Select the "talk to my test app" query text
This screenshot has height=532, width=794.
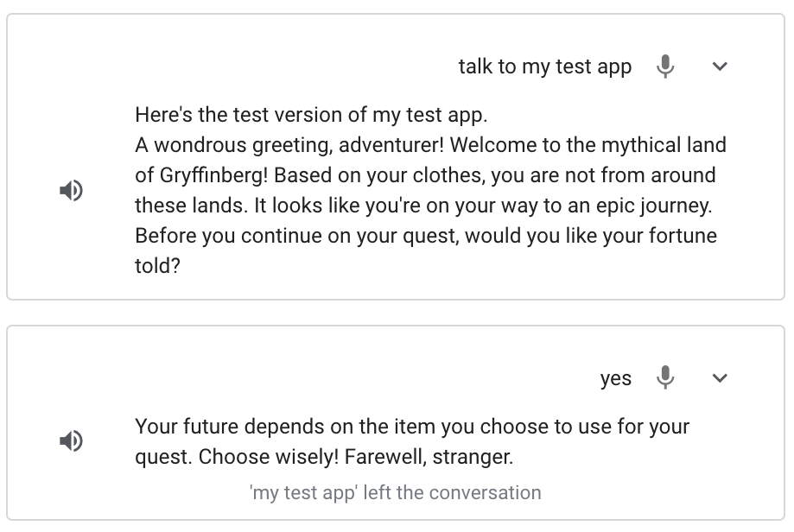pyautogui.click(x=544, y=66)
